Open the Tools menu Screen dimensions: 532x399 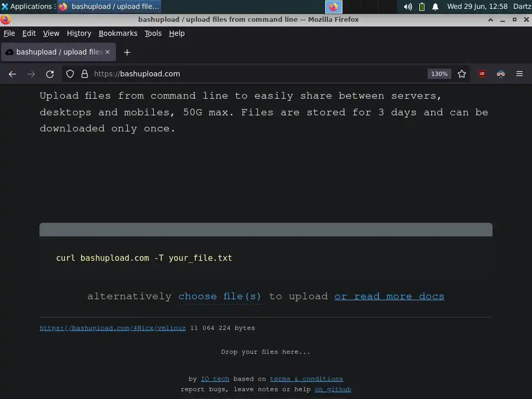pyautogui.click(x=153, y=33)
